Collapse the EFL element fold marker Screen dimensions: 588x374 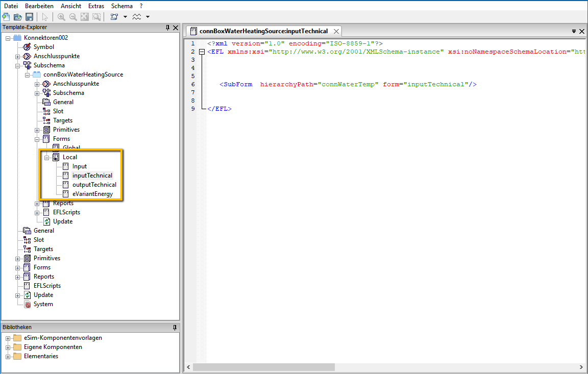click(x=202, y=52)
